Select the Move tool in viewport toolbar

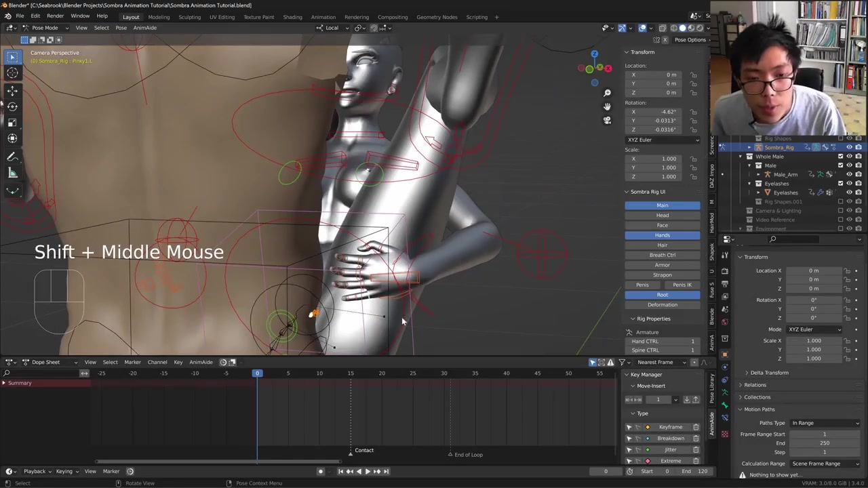(12, 90)
